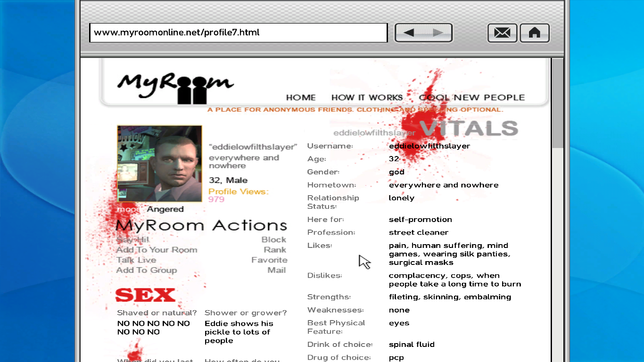Click the Rank action link
The height and width of the screenshot is (362, 644).
(x=275, y=250)
